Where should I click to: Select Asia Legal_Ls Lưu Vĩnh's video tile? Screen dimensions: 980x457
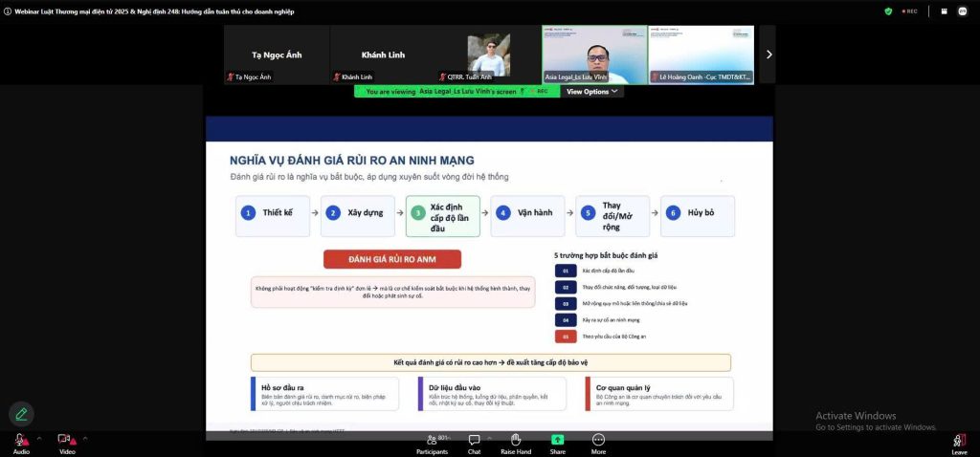coord(595,54)
